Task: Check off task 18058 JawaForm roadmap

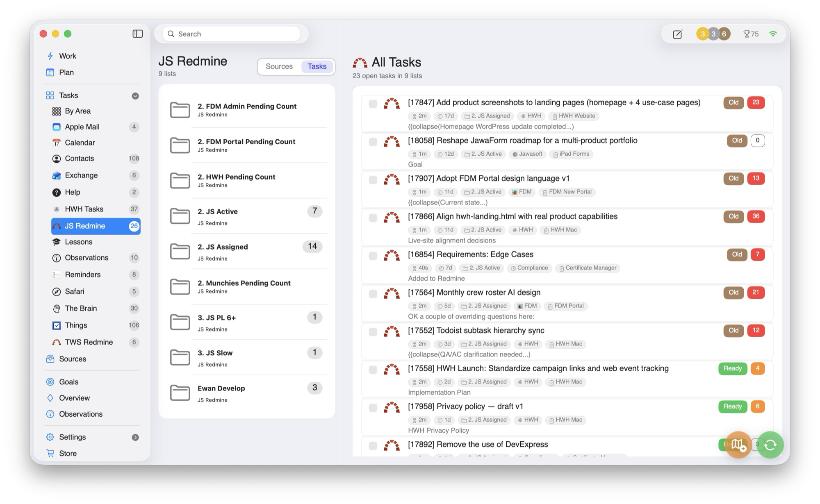Action: (373, 142)
